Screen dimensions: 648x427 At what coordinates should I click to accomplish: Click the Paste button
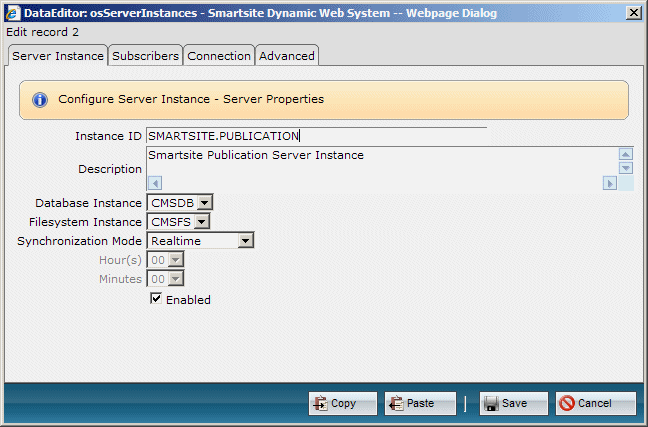(x=420, y=403)
